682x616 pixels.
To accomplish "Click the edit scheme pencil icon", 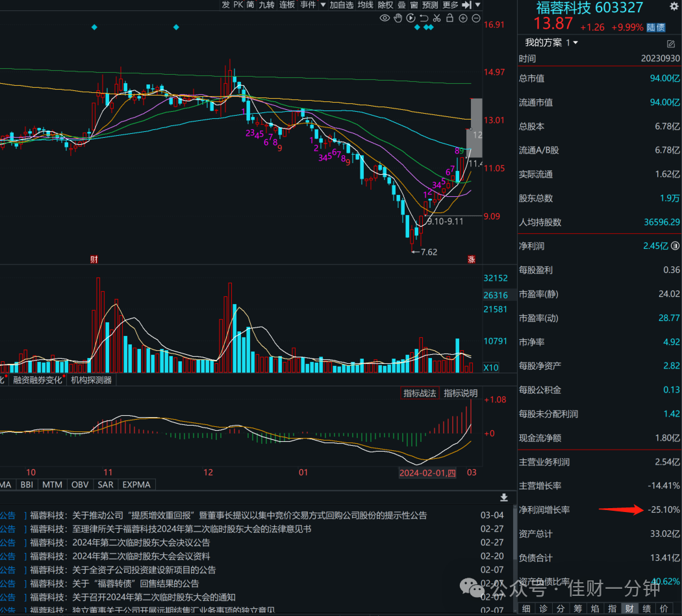I will coord(671,44).
